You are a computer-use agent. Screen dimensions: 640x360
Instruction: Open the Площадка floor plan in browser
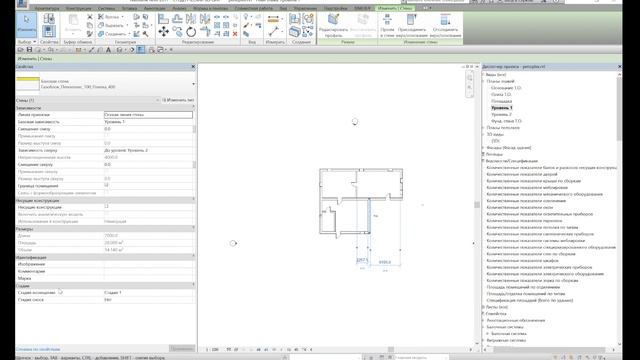click(502, 101)
